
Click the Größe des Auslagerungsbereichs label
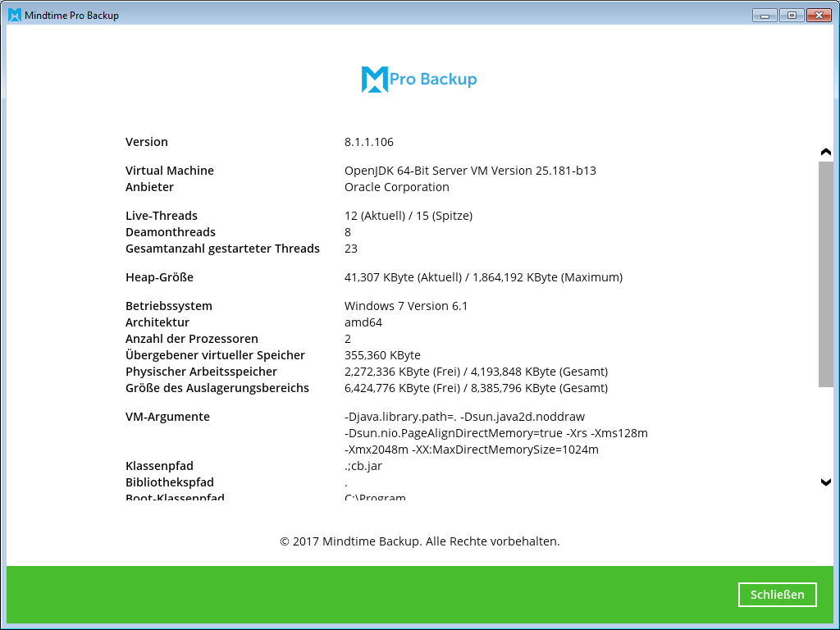[x=217, y=388]
